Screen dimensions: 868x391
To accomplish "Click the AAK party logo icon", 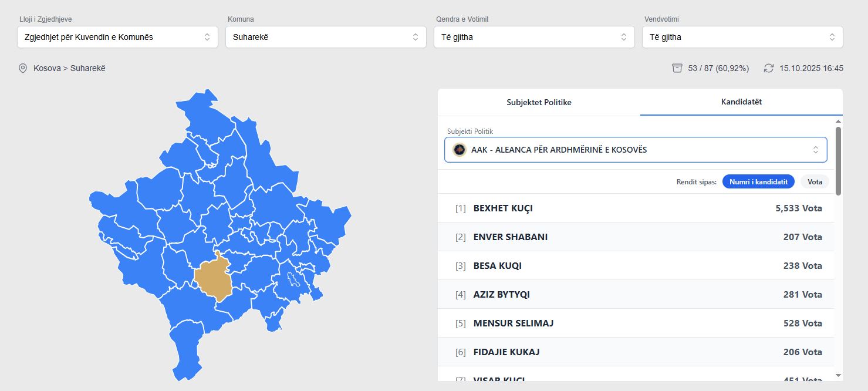I will [x=460, y=150].
